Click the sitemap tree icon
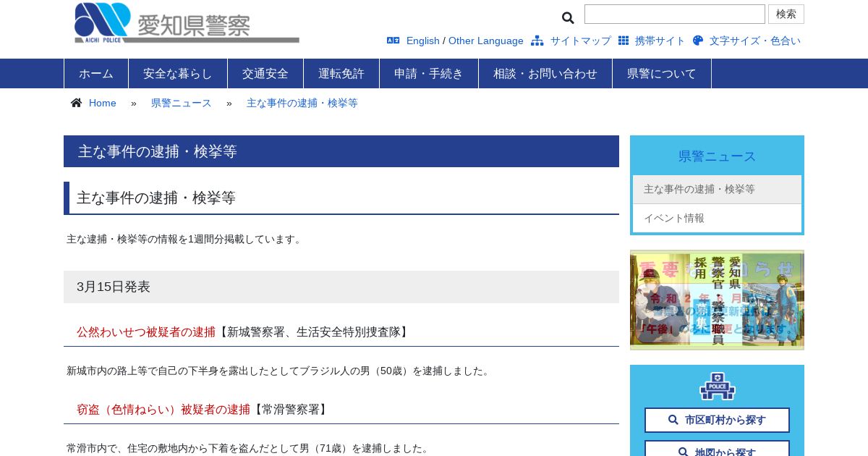This screenshot has width=868, height=456. [x=537, y=41]
